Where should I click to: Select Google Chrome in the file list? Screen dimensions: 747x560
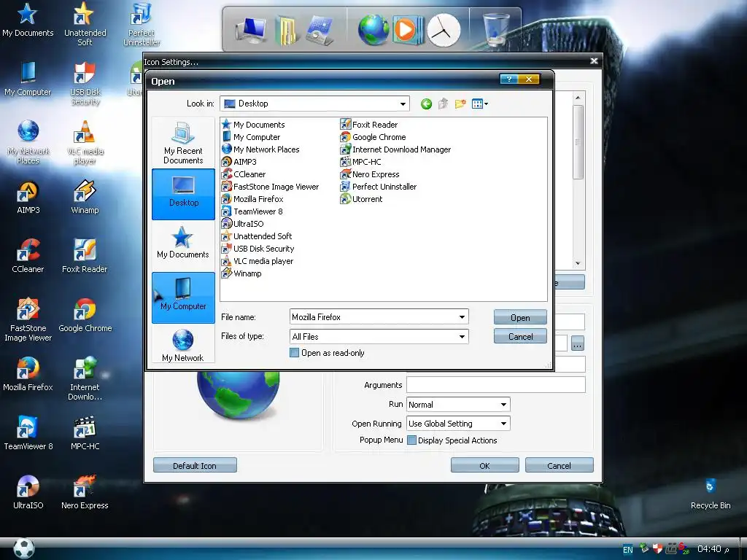coord(373,137)
